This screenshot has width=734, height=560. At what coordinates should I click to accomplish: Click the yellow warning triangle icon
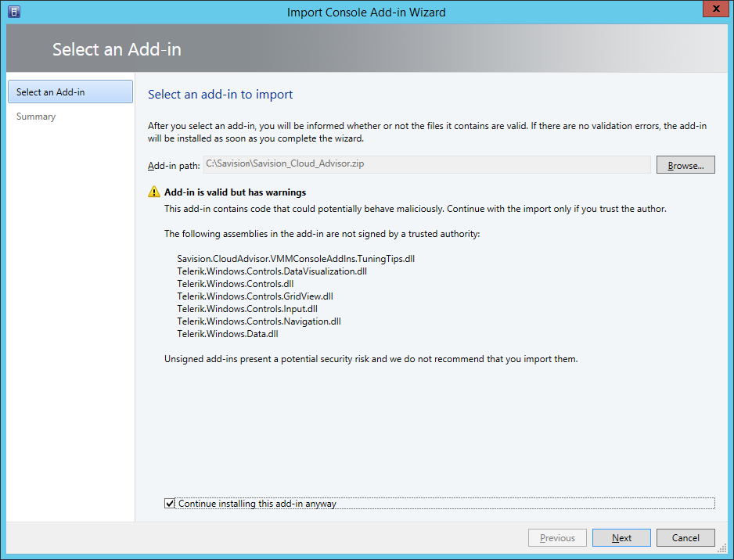[x=154, y=192]
